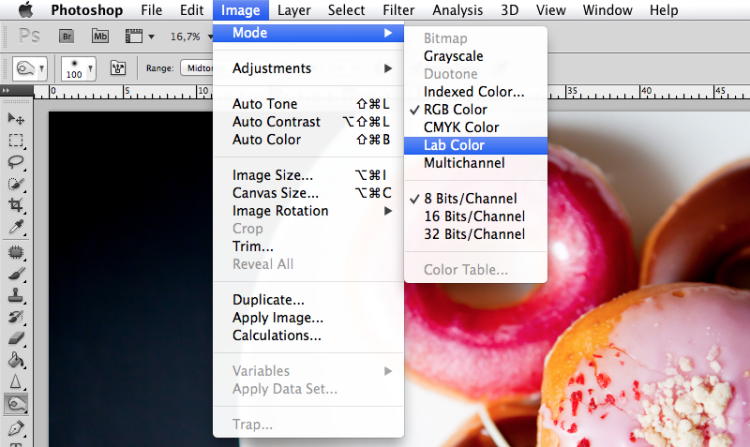Select the Paint Bucket tool
This screenshot has height=447, width=750.
point(16,360)
